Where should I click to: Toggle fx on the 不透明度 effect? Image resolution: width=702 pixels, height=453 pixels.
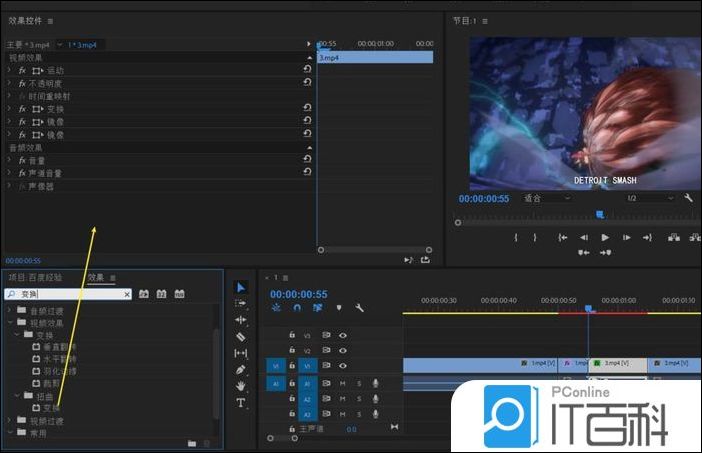(21, 84)
